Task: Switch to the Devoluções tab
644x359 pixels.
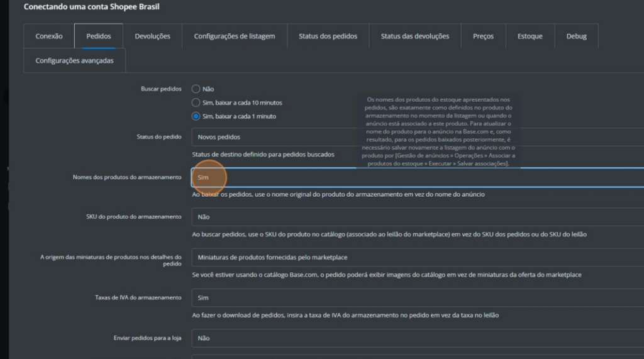Action: click(152, 36)
